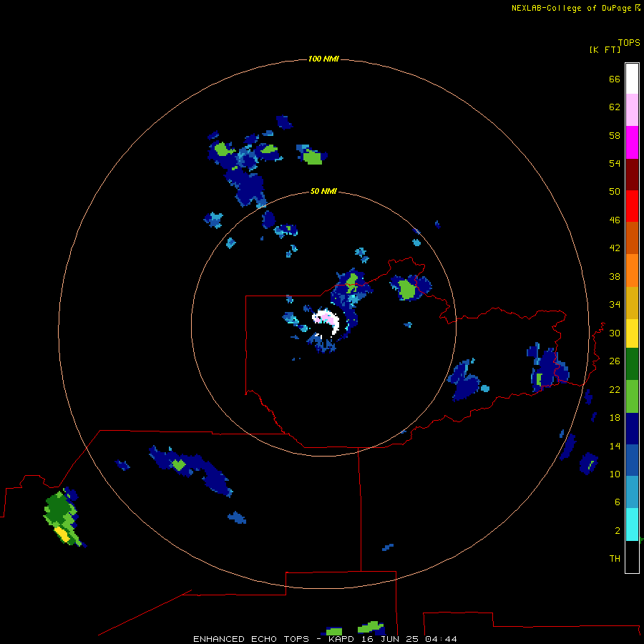Click the 30 legend value
This screenshot has width=644, height=644.
[615, 333]
